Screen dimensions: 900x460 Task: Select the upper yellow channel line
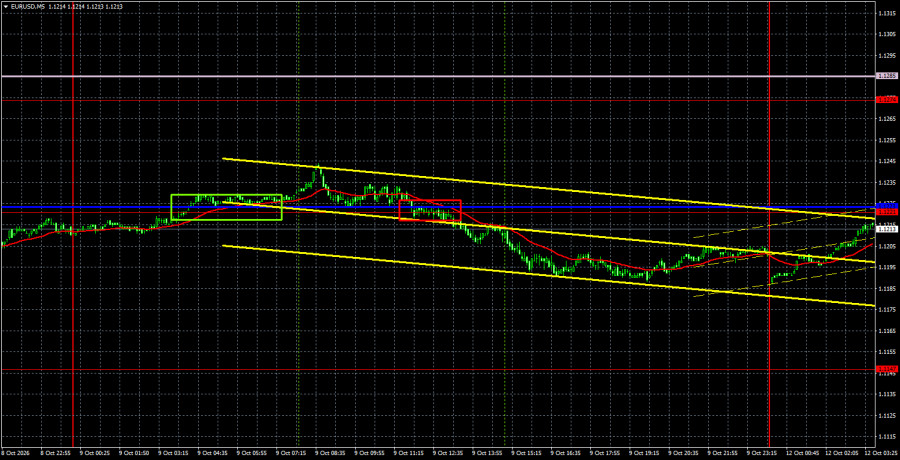pos(548,188)
